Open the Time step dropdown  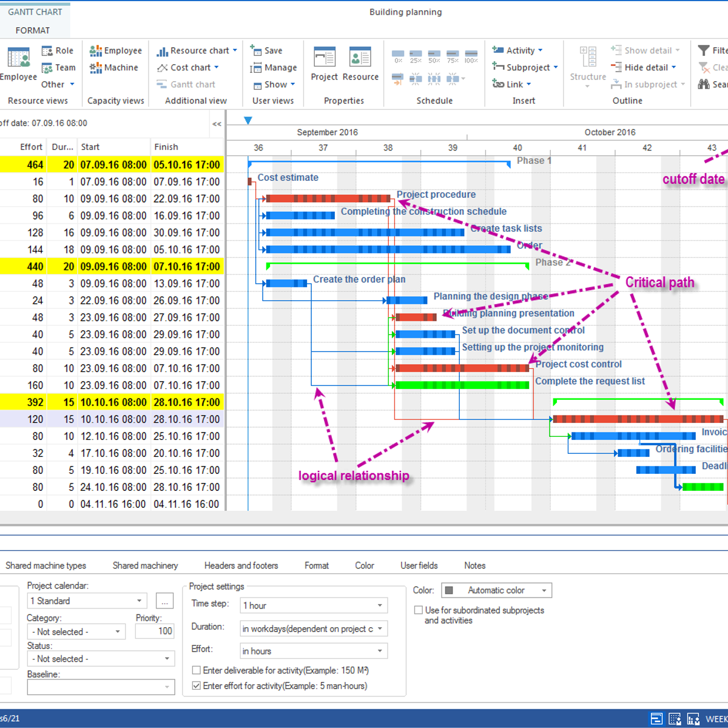[379, 605]
